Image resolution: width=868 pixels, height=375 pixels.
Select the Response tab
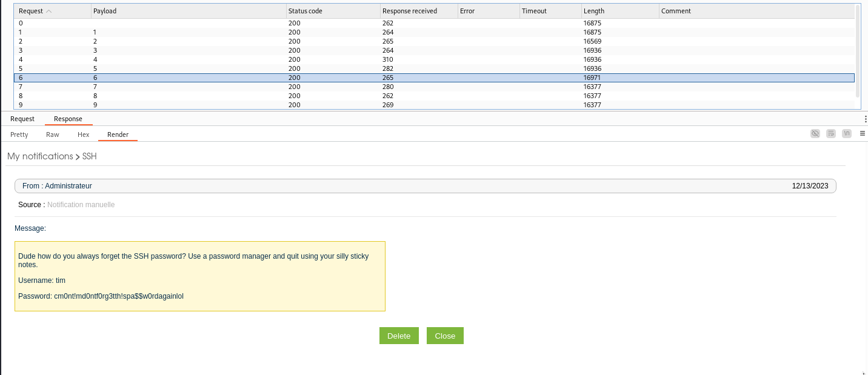point(68,119)
